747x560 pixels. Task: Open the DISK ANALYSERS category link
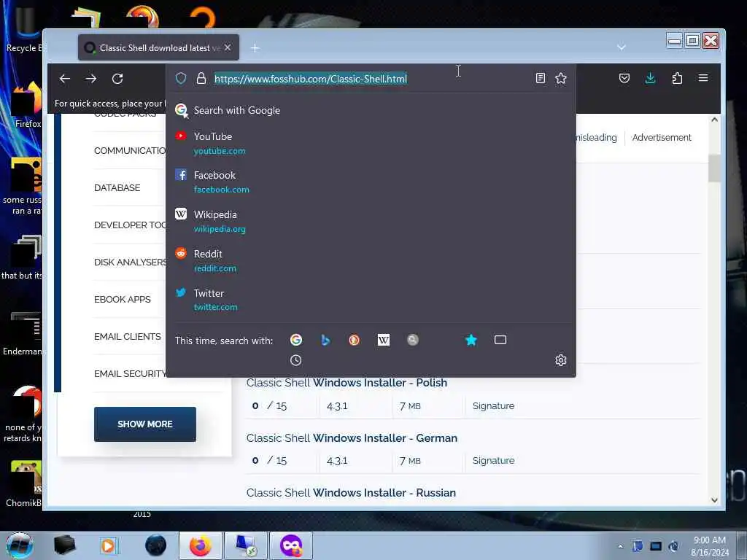130,262
